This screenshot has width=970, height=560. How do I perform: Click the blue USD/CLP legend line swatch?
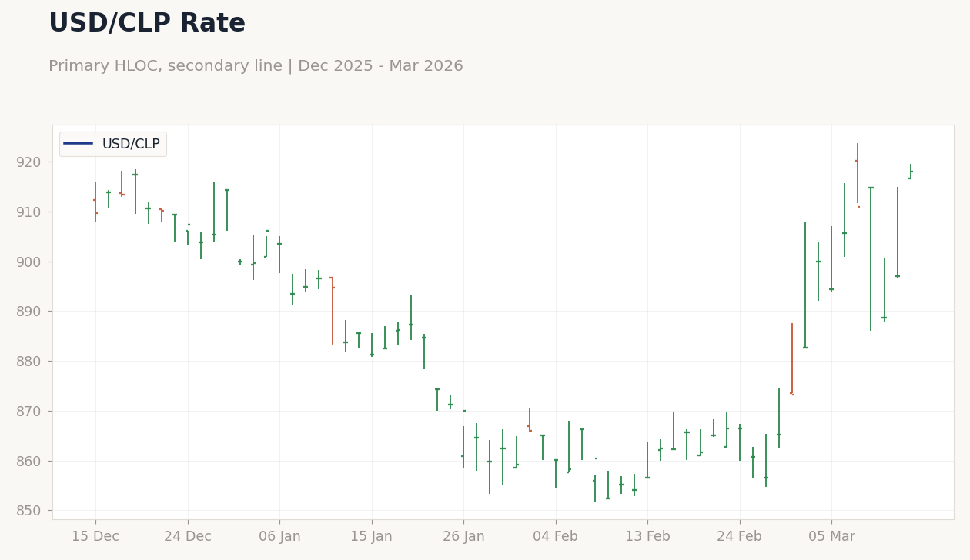[x=79, y=143]
